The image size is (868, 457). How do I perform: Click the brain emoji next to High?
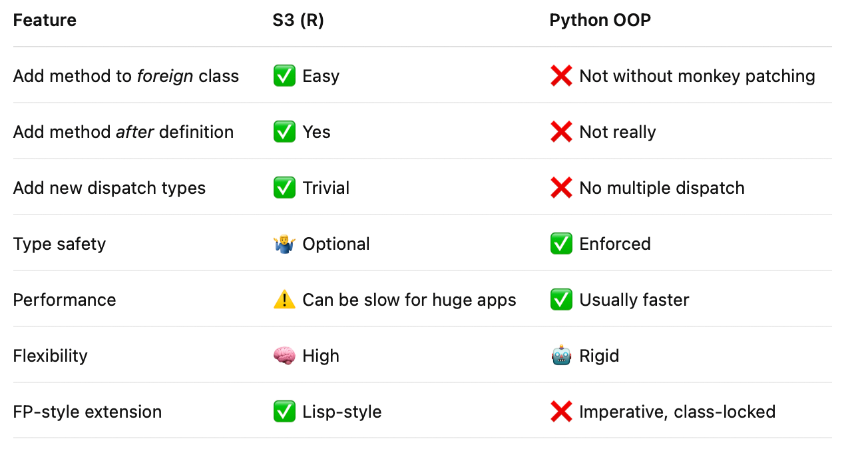(x=284, y=356)
